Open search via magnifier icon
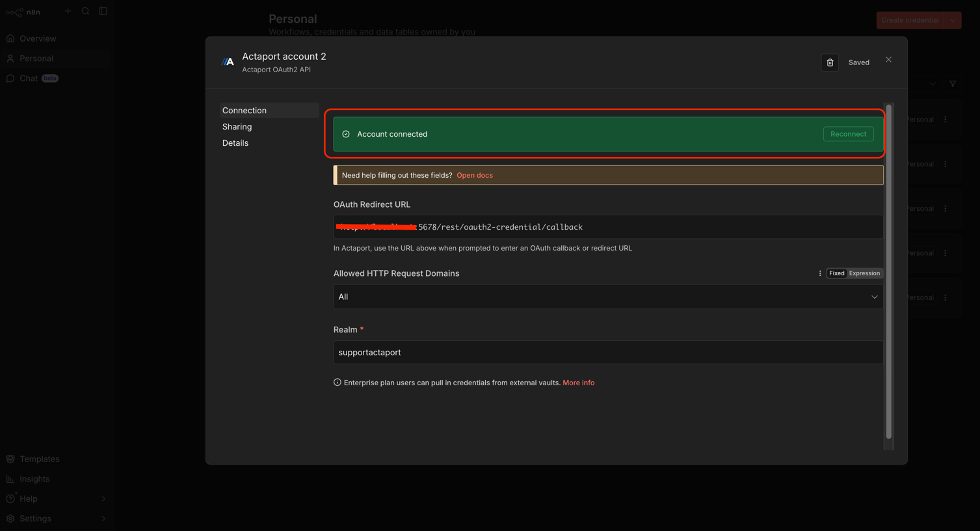980x531 pixels. pyautogui.click(x=85, y=11)
